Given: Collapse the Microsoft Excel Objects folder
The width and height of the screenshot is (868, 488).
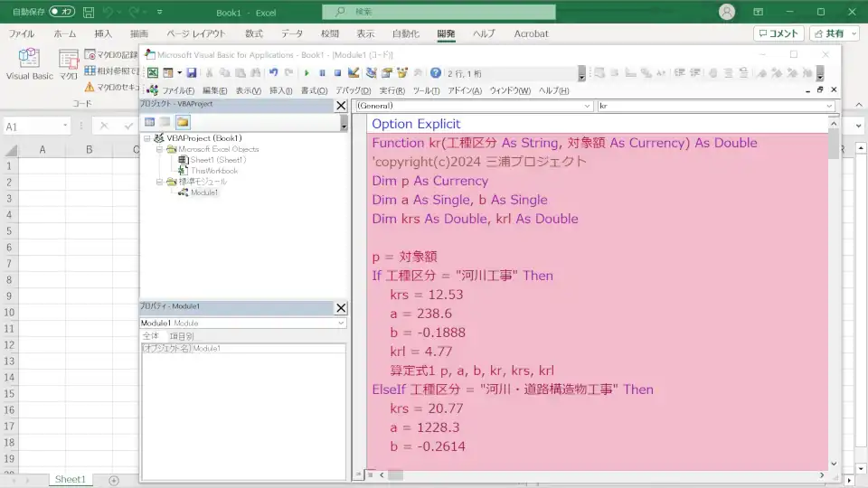Looking at the screenshot, I should [159, 149].
